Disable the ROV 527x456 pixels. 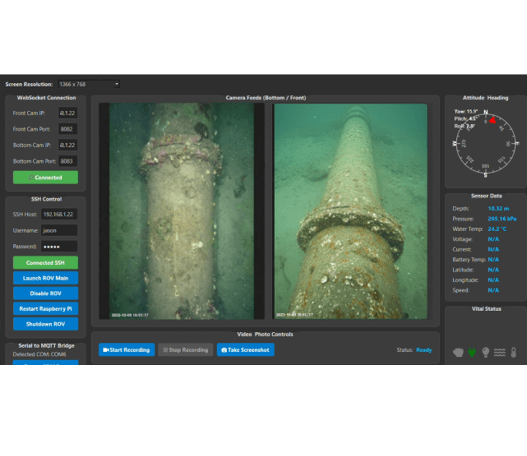point(45,293)
